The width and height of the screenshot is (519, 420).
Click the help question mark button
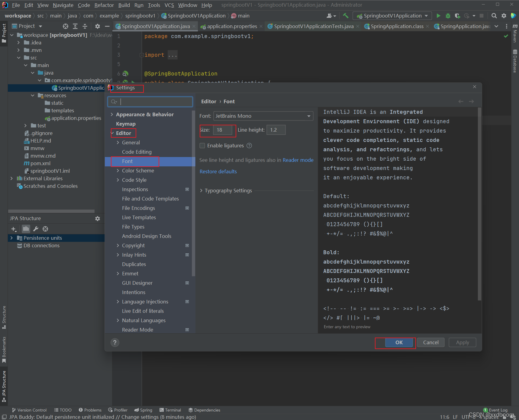point(115,342)
